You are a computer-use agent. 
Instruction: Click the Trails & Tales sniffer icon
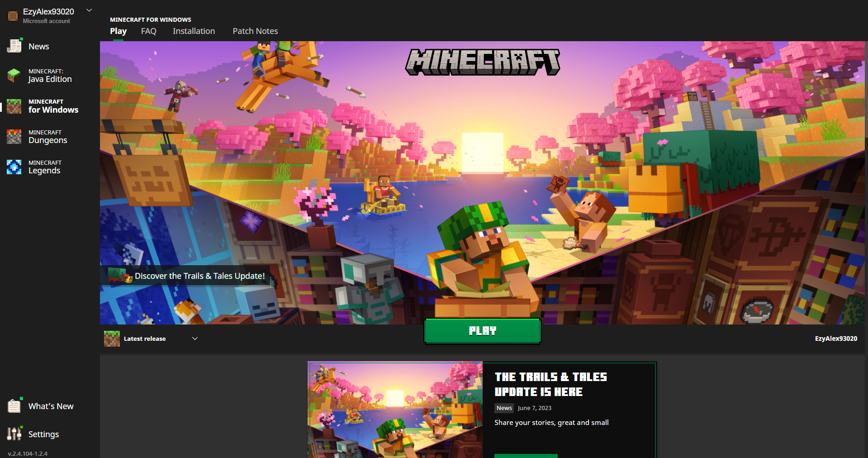click(120, 275)
